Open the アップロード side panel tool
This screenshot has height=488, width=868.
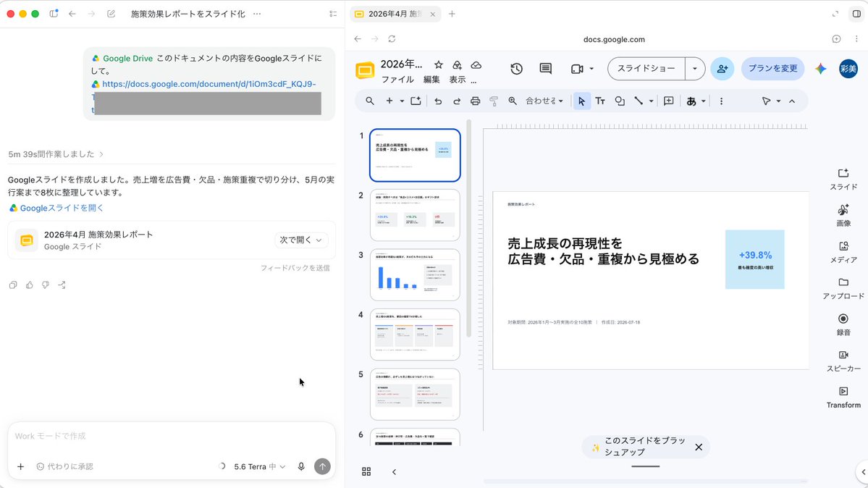pos(843,289)
